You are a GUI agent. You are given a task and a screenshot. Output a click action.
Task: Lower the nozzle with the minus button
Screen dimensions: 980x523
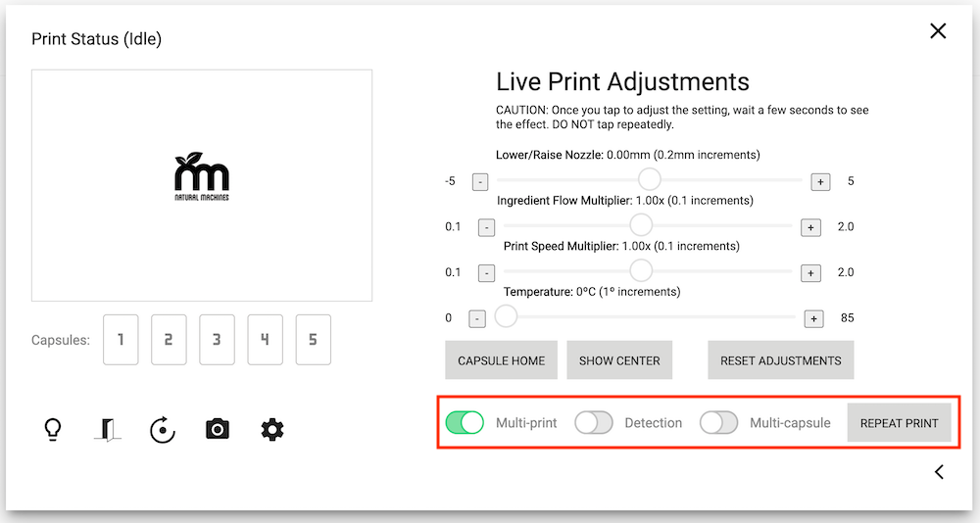pyautogui.click(x=480, y=182)
